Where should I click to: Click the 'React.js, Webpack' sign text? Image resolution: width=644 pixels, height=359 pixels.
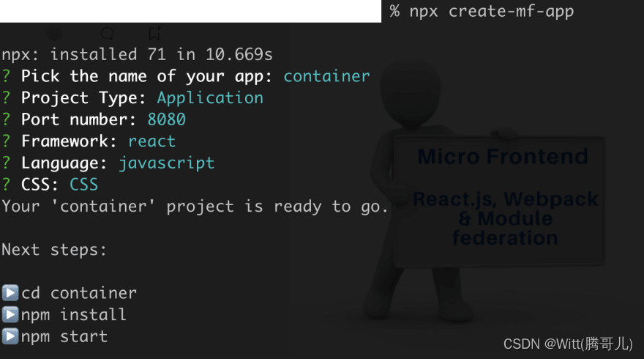[x=506, y=199]
